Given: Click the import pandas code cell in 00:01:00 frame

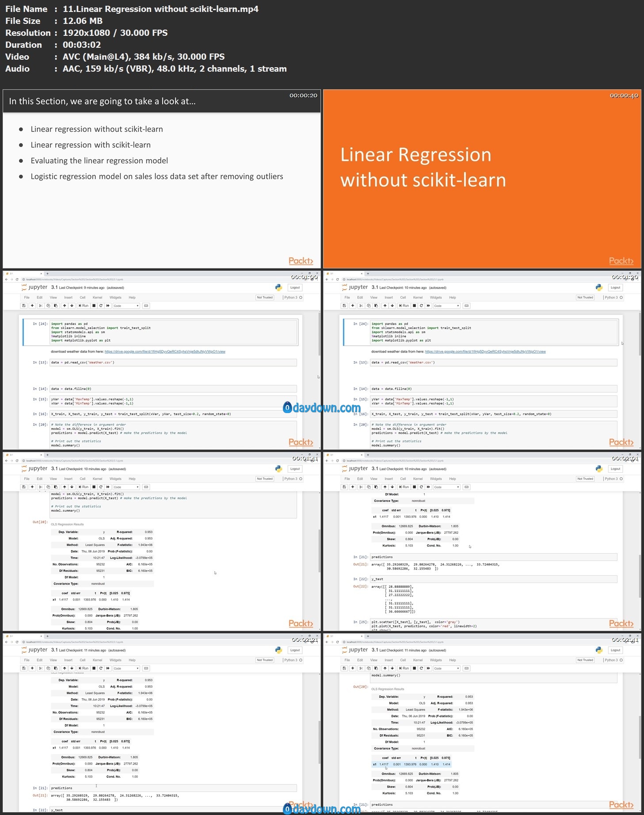Looking at the screenshot, I should tap(174, 332).
